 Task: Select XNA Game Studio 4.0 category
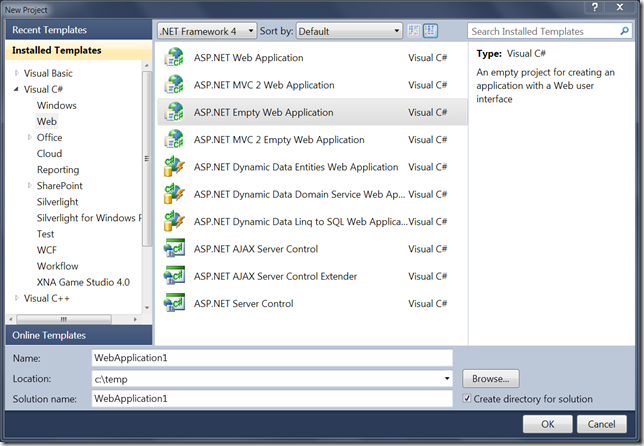click(83, 282)
